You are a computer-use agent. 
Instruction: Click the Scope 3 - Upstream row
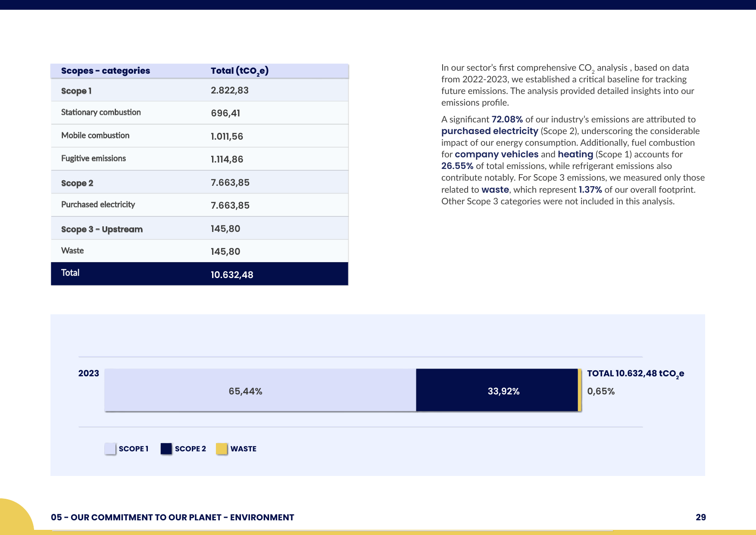pyautogui.click(x=200, y=228)
